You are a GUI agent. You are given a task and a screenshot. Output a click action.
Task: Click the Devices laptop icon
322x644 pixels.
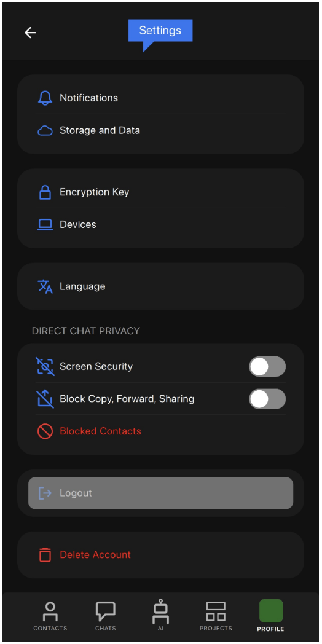(x=45, y=225)
